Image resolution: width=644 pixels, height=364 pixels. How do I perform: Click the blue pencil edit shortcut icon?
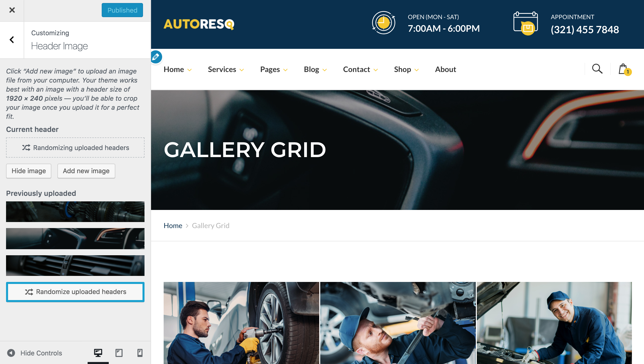156,57
